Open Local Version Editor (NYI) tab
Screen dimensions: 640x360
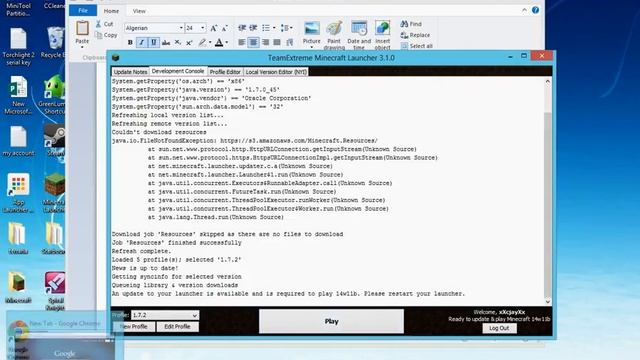pos(276,72)
